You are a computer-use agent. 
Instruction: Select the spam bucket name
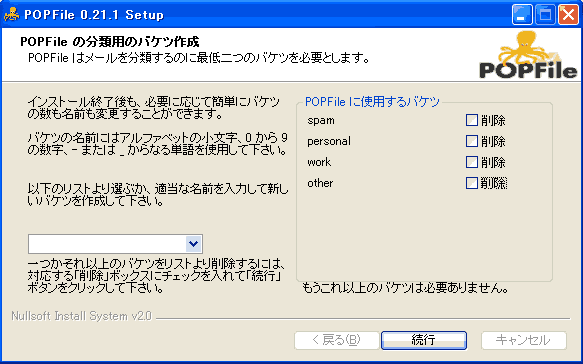click(x=321, y=121)
